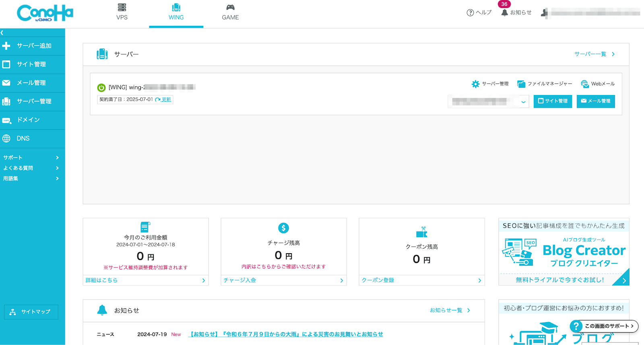The width and height of the screenshot is (644, 345).
Task: Switch to the GAME tab
Action: [230, 13]
